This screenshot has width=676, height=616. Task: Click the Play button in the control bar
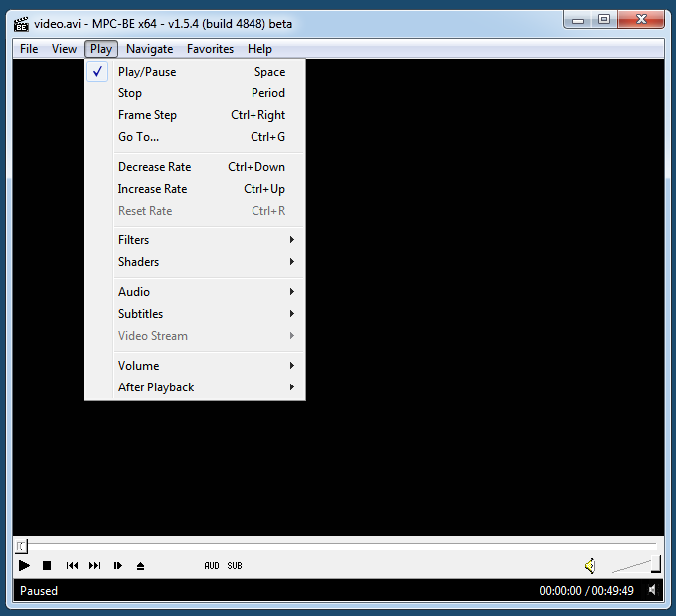[x=24, y=565]
